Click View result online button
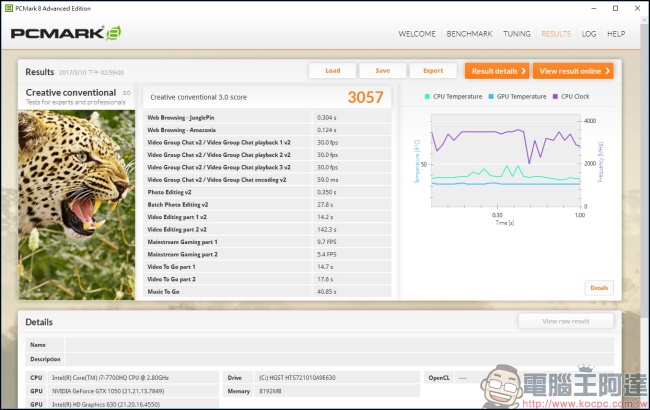Image resolution: width=650 pixels, height=410 pixels. [573, 71]
